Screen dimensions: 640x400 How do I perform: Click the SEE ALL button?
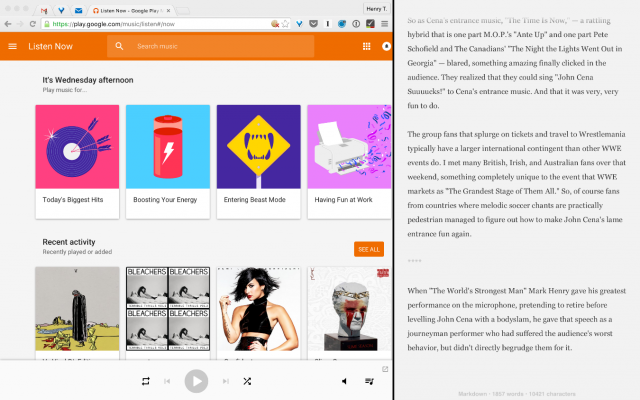369,249
